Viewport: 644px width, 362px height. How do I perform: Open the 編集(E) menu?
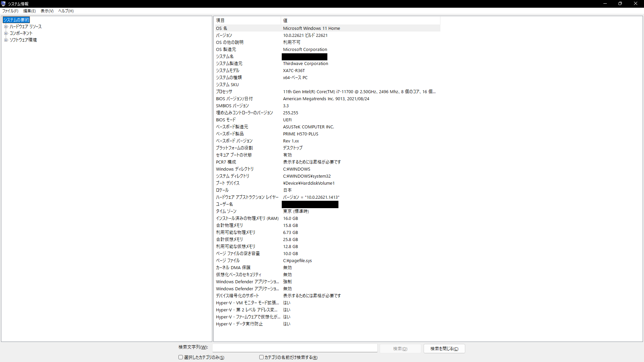coord(29,11)
